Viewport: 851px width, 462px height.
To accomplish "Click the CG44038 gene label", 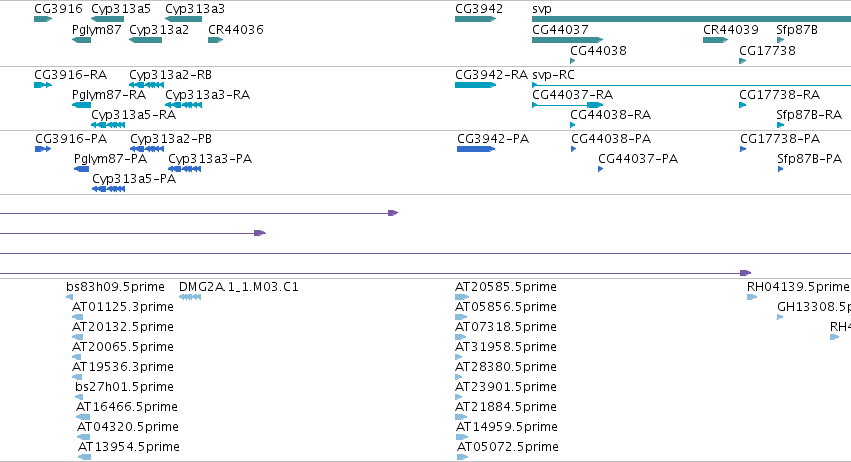I will pos(599,50).
